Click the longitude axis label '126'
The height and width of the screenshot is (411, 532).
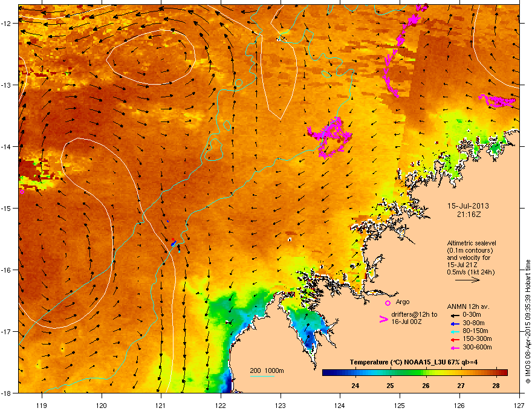click(459, 406)
